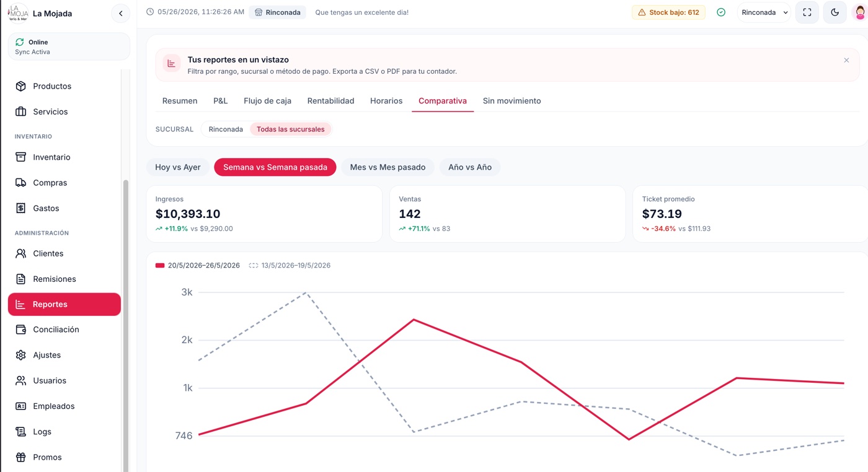Click the store icon in Rinconada badge

click(x=259, y=12)
